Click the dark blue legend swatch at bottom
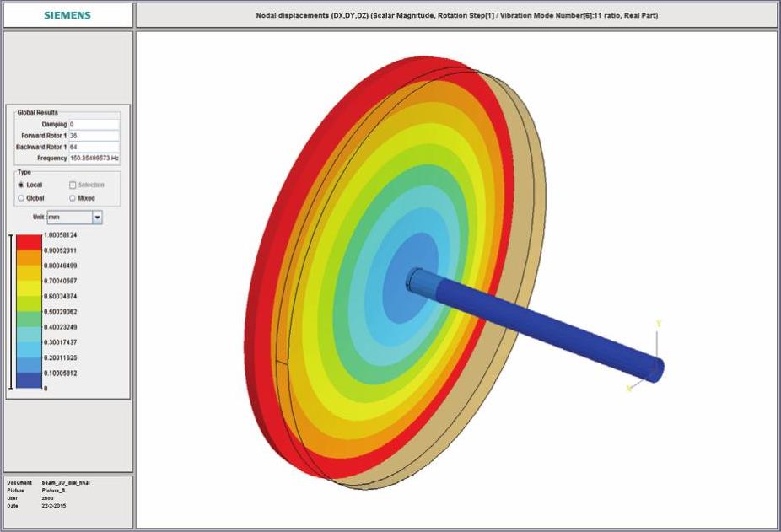 tap(29, 380)
